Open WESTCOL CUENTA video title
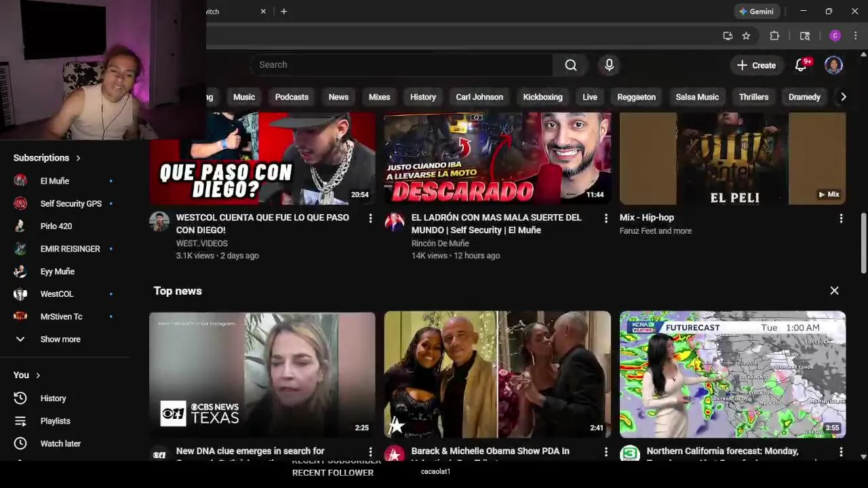The image size is (868, 488). [x=262, y=224]
